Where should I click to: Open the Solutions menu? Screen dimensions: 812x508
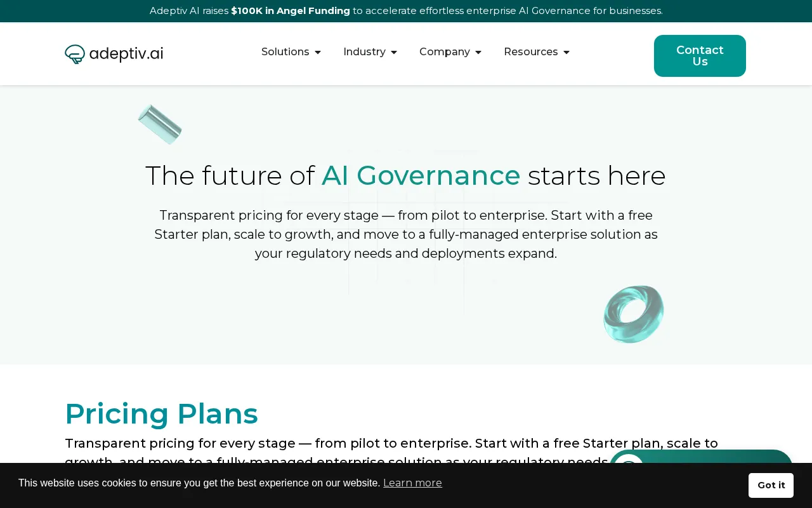pyautogui.click(x=285, y=52)
